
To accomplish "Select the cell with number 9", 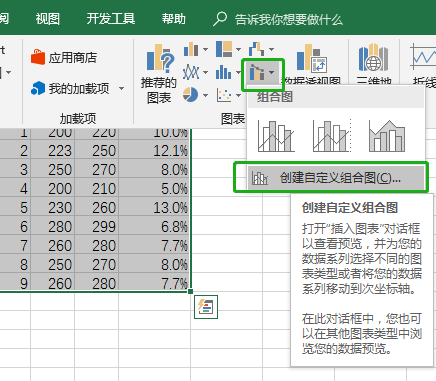I will click(15, 283).
